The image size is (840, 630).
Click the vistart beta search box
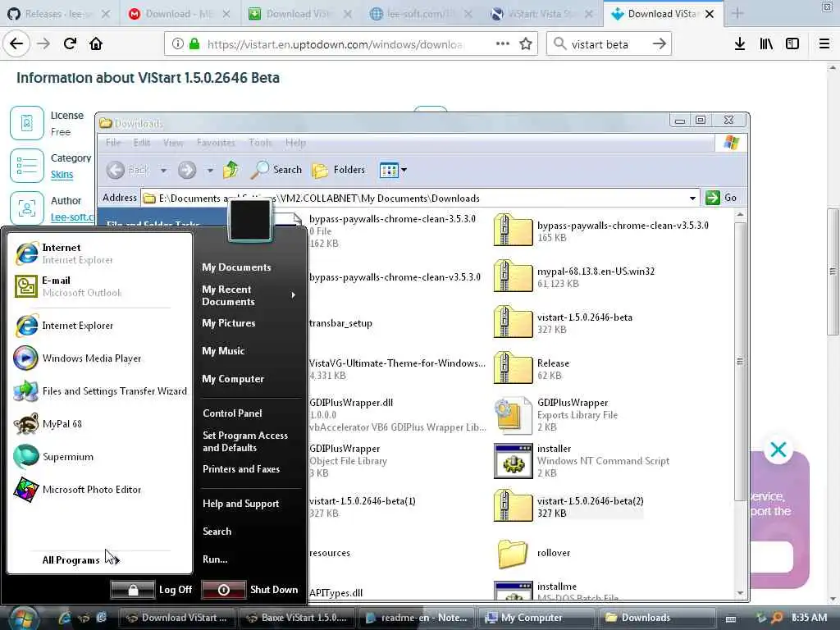tap(609, 44)
